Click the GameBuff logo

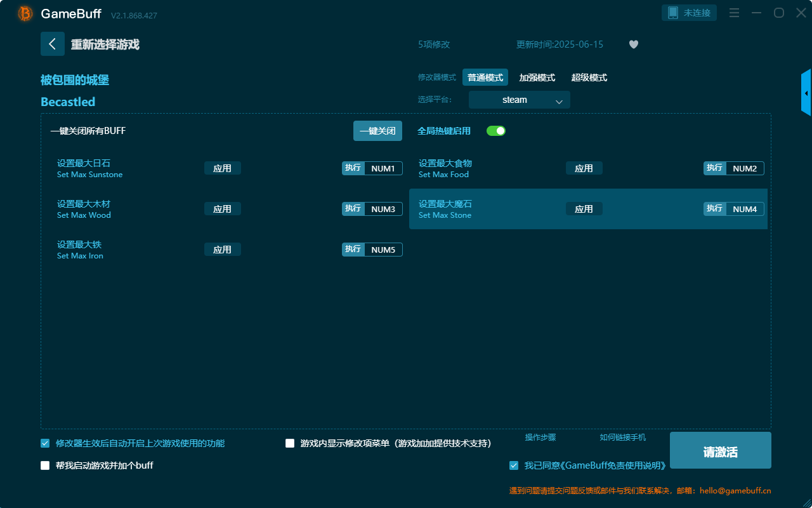click(24, 13)
